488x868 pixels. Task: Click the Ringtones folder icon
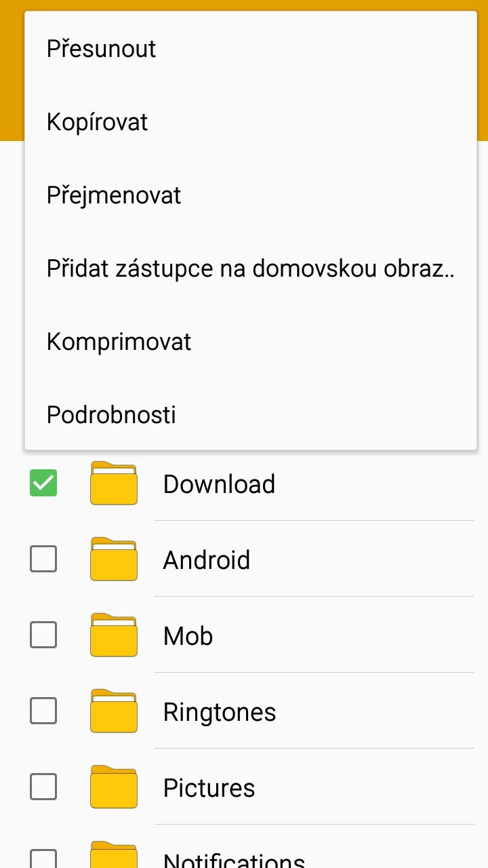[113, 711]
